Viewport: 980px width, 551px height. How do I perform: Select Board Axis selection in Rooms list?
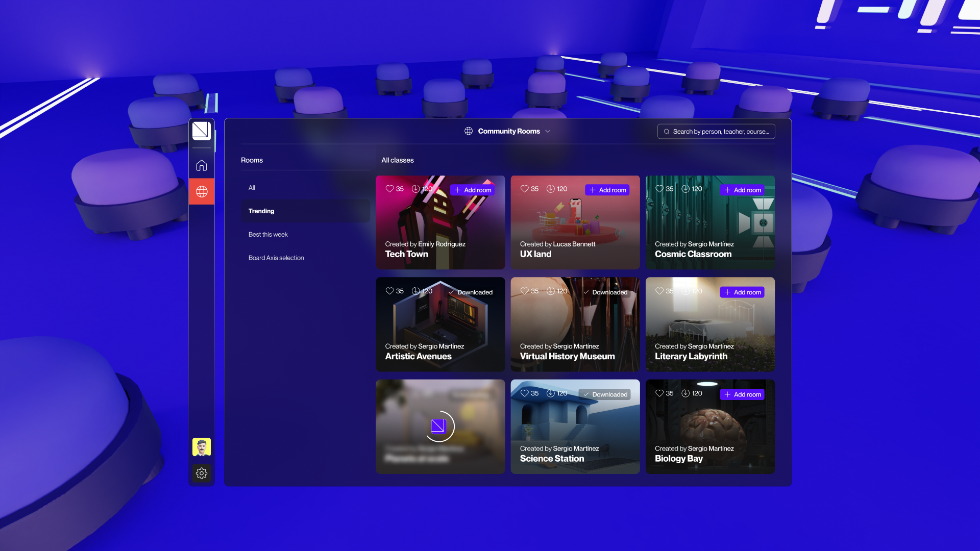276,258
